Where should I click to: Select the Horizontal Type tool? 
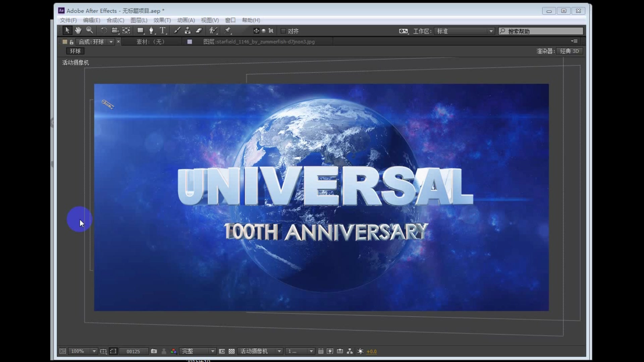tap(163, 31)
